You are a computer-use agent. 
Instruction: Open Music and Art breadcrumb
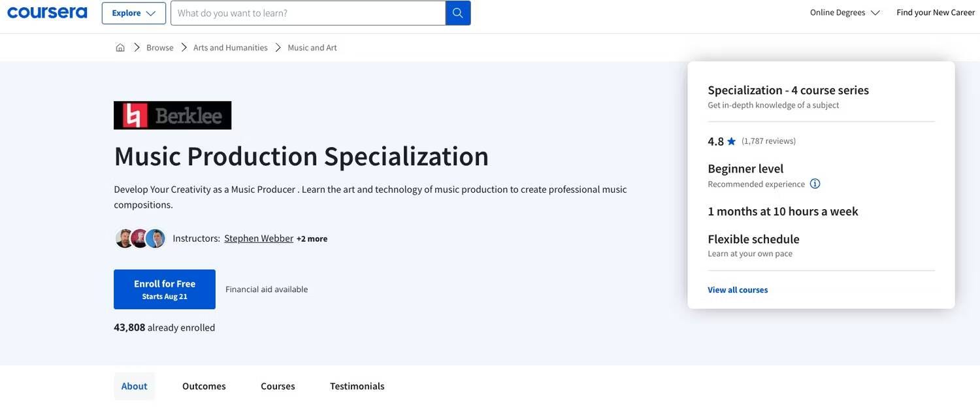pos(312,48)
